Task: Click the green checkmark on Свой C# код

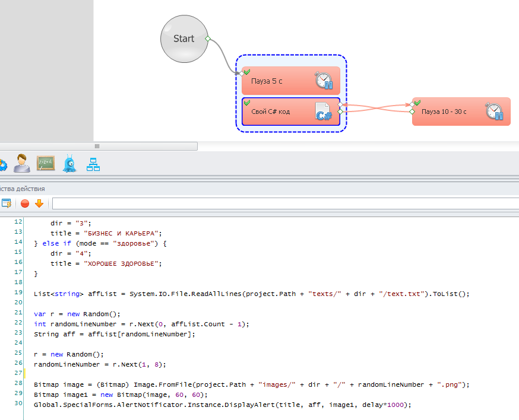Action: 247,103
